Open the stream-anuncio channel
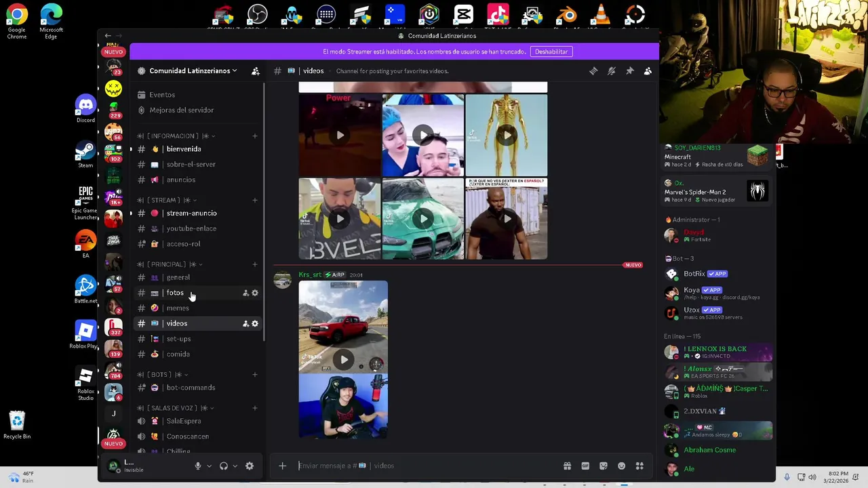 click(x=197, y=213)
